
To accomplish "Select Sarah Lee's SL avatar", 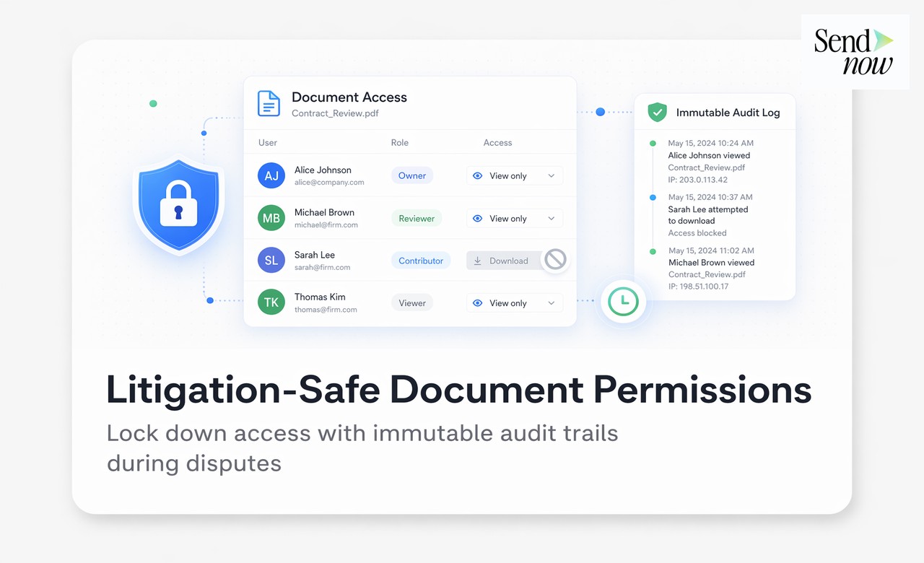I will (x=271, y=261).
